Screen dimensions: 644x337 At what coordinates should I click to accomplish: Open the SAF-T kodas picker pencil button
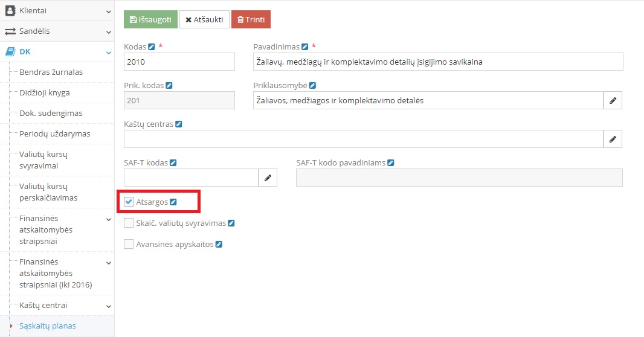[268, 178]
